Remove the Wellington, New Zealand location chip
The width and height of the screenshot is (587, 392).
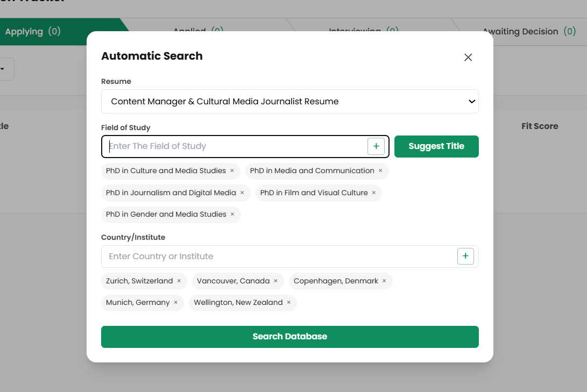[288, 302]
